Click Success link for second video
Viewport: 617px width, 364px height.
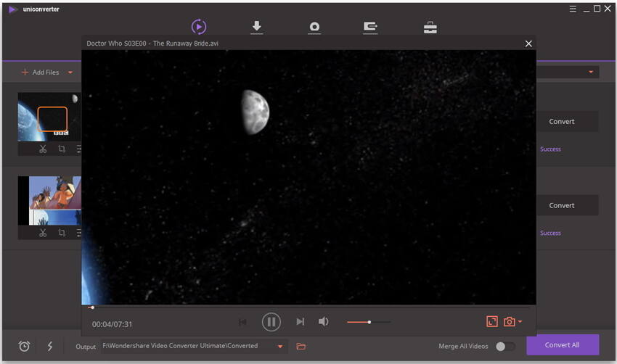[550, 233]
